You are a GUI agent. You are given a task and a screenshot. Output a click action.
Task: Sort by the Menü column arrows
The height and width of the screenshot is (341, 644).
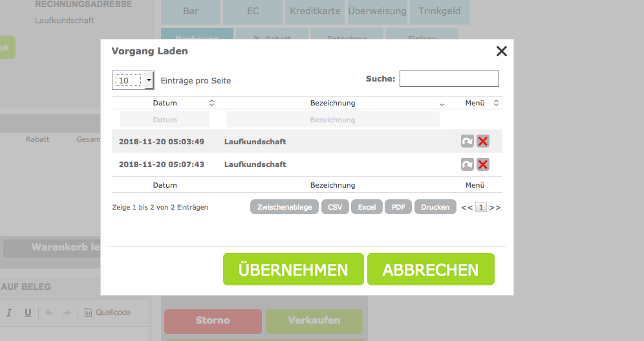point(496,103)
